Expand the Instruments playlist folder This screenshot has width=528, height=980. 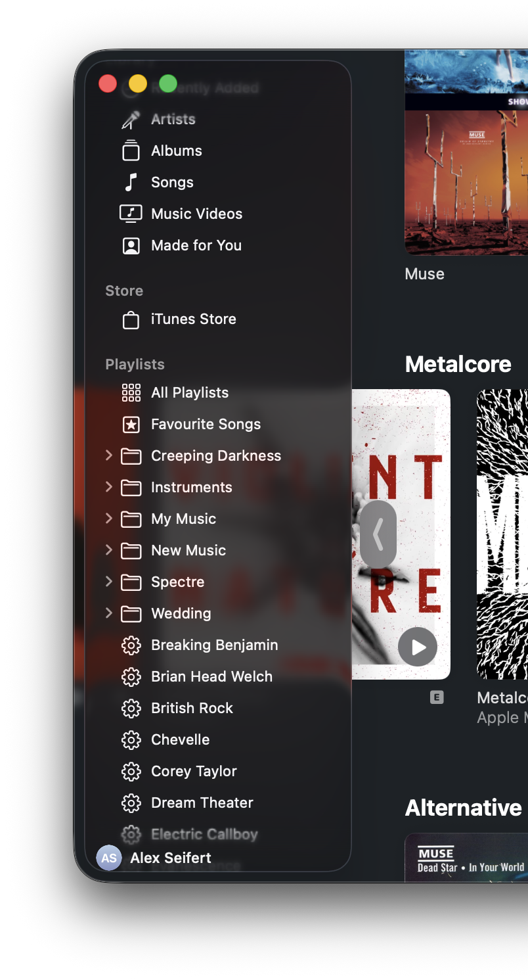pyautogui.click(x=109, y=487)
